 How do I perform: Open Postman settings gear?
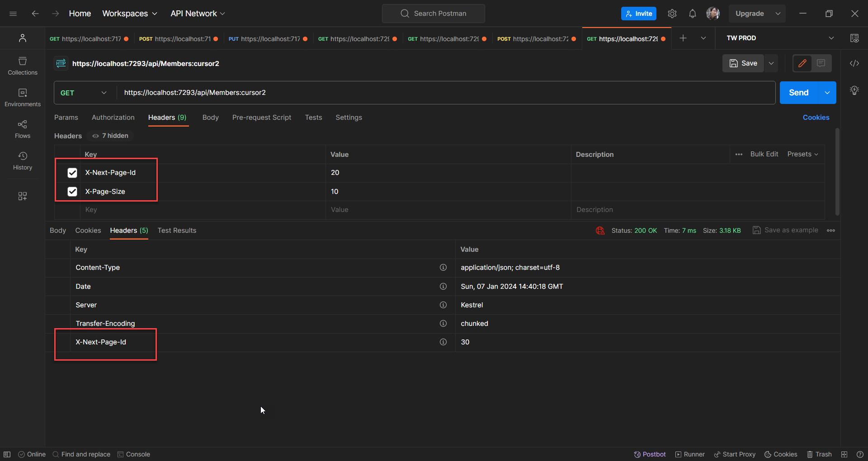click(672, 14)
